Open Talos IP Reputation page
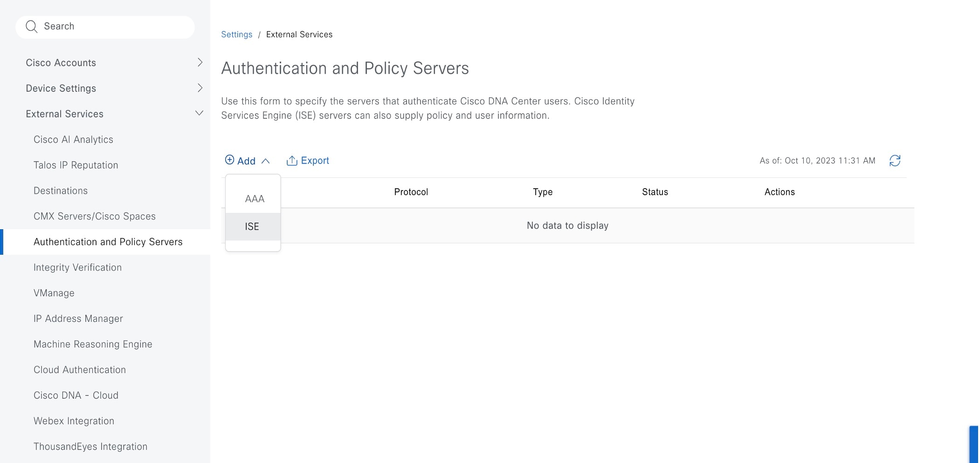Image resolution: width=980 pixels, height=463 pixels. (76, 165)
